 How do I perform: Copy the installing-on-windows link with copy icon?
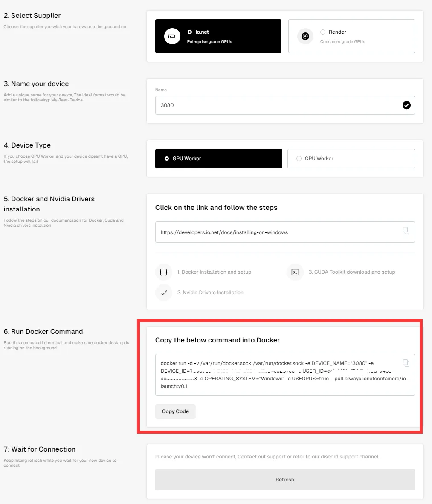point(406,230)
